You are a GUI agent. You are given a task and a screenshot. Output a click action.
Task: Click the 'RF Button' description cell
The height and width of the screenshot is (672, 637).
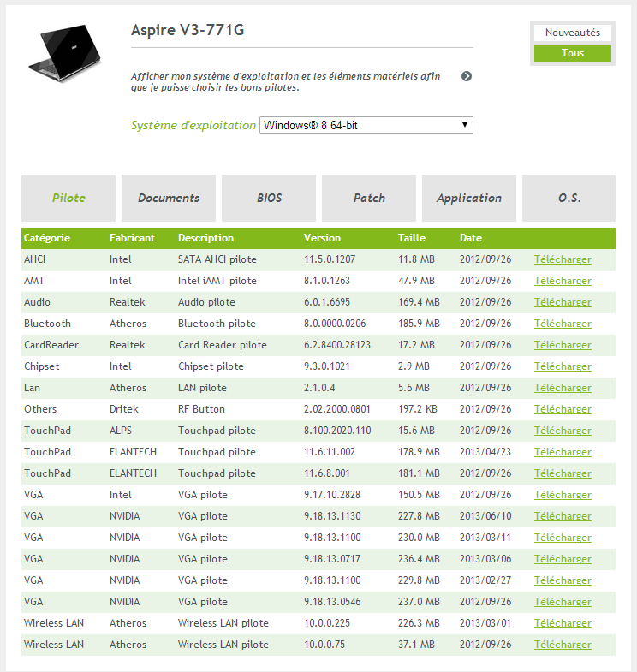point(201,409)
